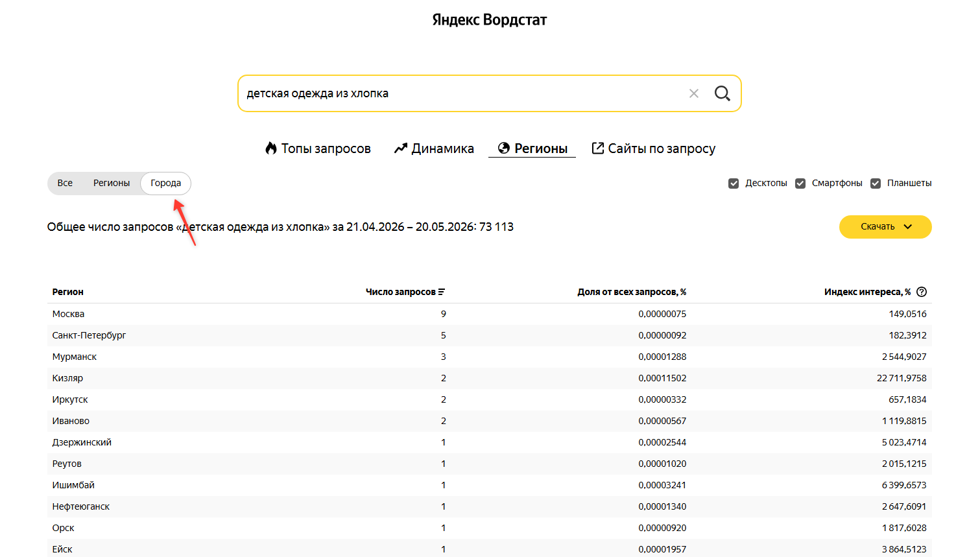This screenshot has width=980, height=557.
Task: Click the magnifier search icon
Action: pyautogui.click(x=722, y=93)
